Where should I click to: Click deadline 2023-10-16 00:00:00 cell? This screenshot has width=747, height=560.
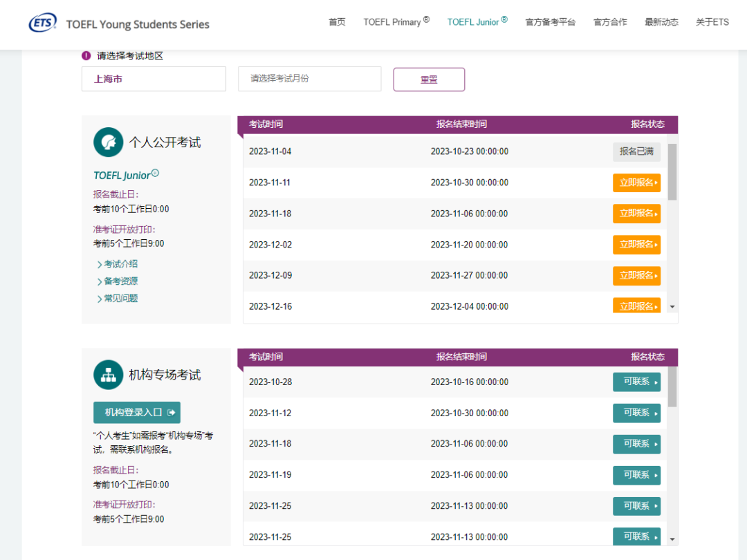click(x=469, y=382)
